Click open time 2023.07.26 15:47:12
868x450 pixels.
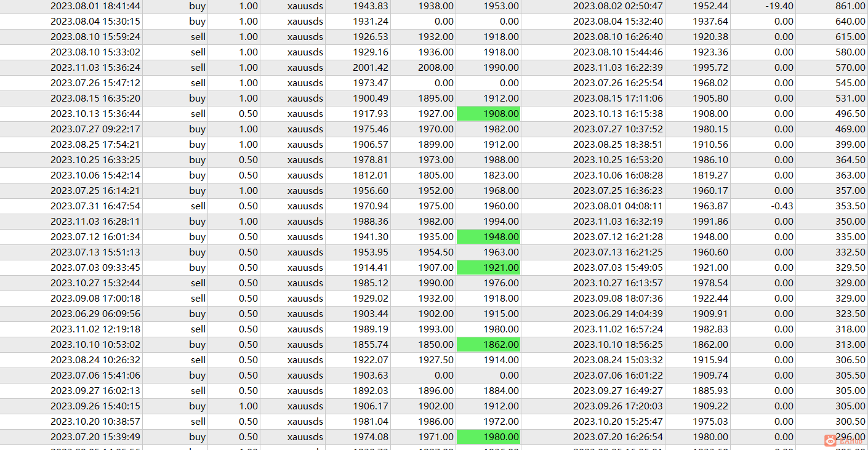(95, 83)
